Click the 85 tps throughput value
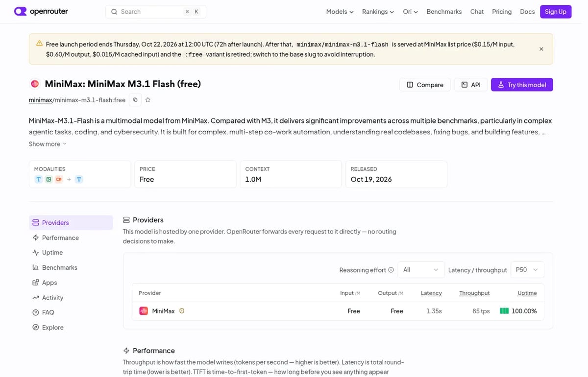 coord(481,311)
